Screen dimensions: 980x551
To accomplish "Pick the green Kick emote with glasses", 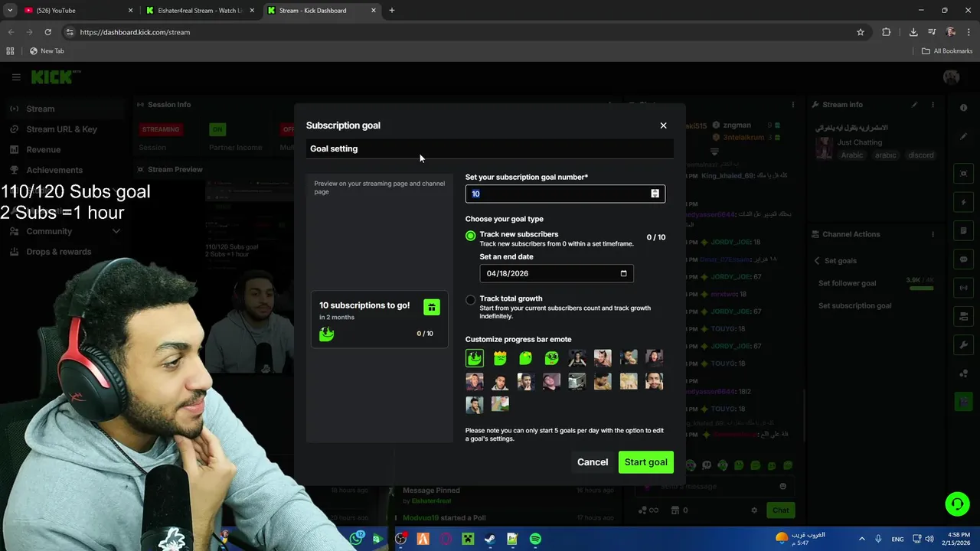I will [551, 357].
